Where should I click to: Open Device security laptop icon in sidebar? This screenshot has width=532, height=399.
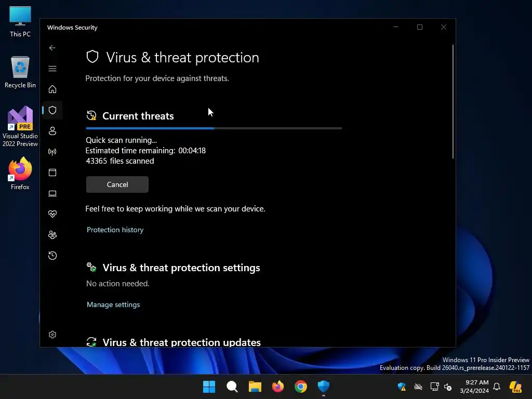coord(52,193)
